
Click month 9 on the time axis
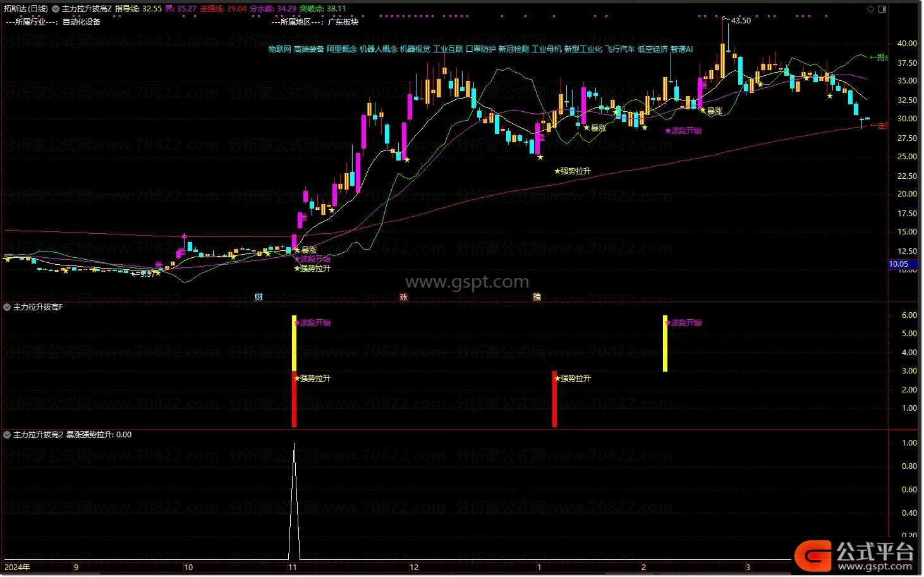(x=76, y=567)
